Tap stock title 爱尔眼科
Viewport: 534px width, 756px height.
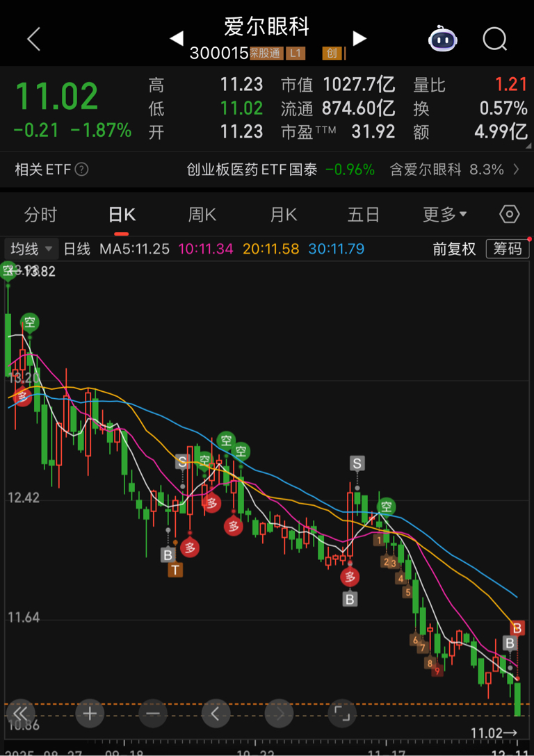[266, 26]
